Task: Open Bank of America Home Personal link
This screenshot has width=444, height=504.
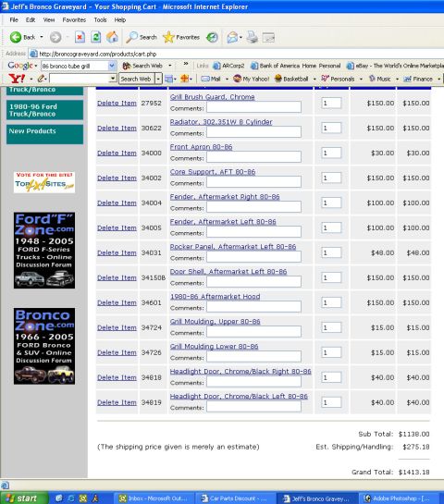Action: point(296,66)
